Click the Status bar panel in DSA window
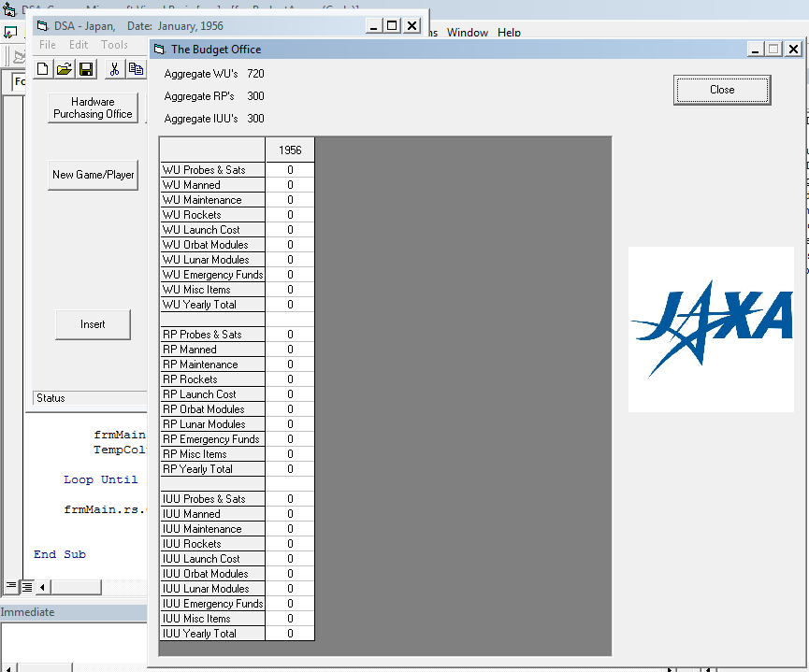 (91, 398)
